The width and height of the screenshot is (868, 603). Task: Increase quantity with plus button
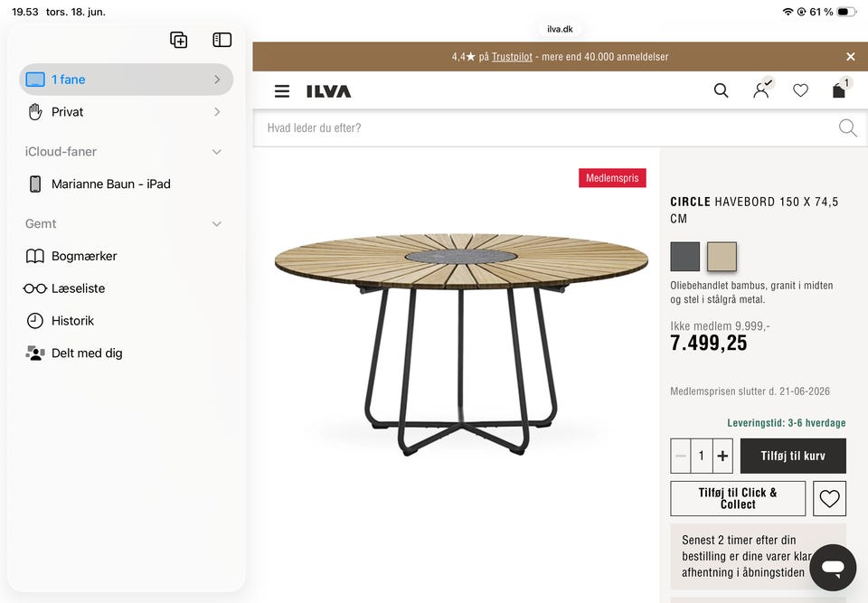tap(722, 456)
